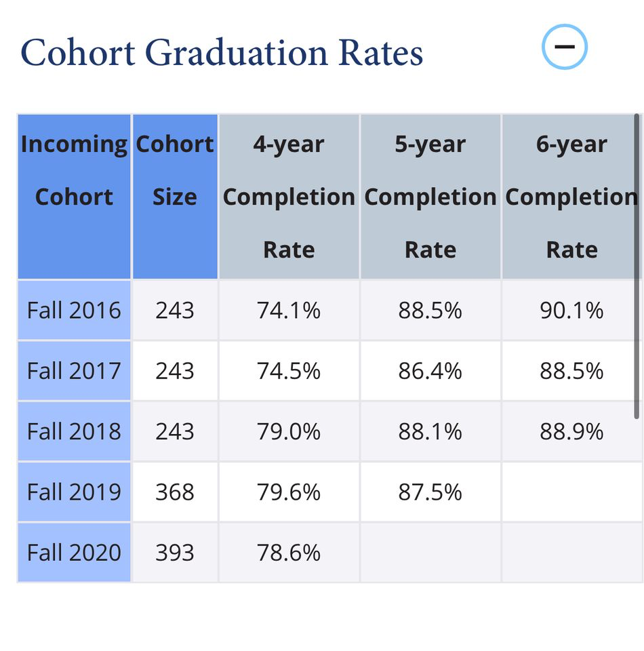
Task: Select the 5-year Completion Rate header
Action: [430, 197]
